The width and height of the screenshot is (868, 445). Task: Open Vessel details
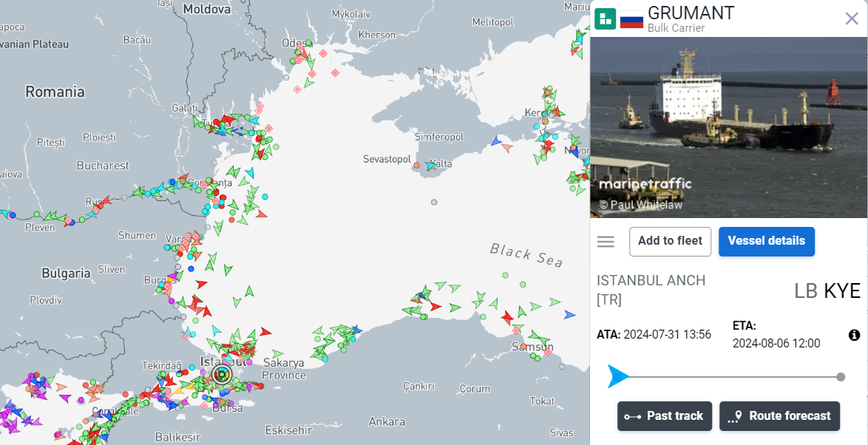click(x=766, y=241)
